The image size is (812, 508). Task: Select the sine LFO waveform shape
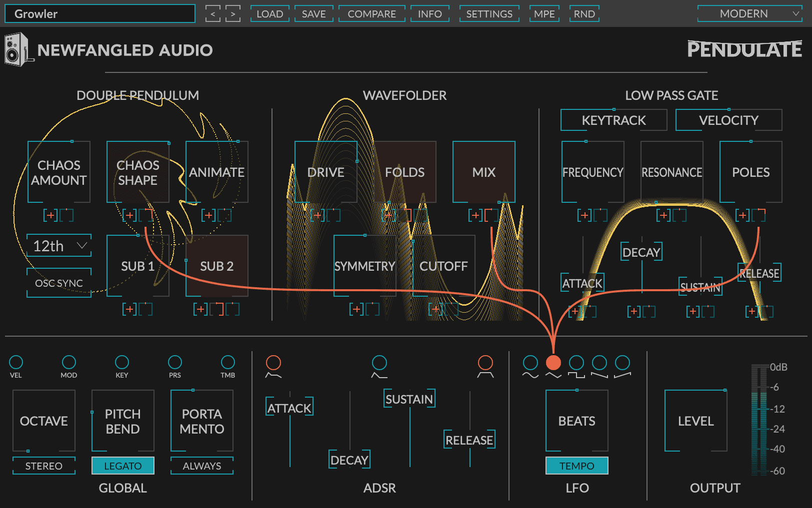(x=530, y=363)
